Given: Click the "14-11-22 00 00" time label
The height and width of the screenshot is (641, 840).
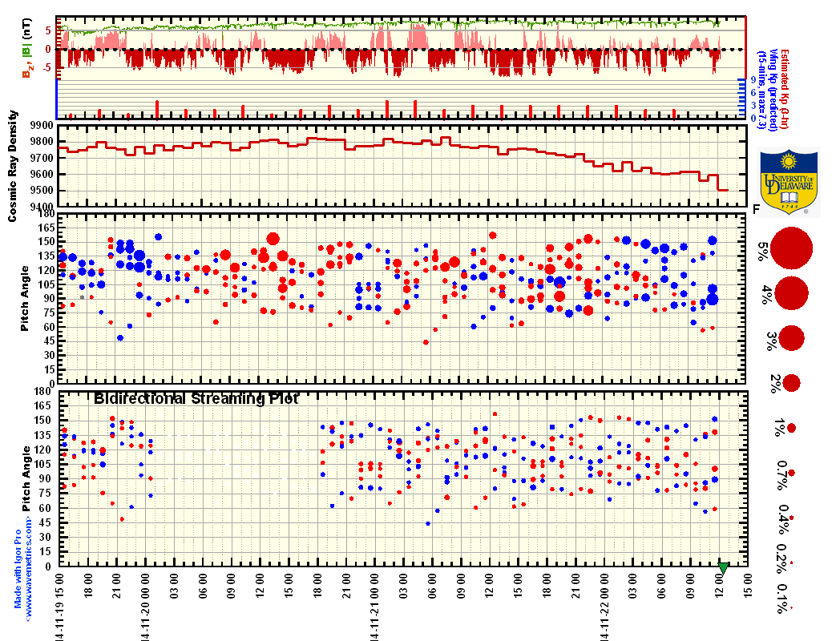Looking at the screenshot, I should coord(604,607).
